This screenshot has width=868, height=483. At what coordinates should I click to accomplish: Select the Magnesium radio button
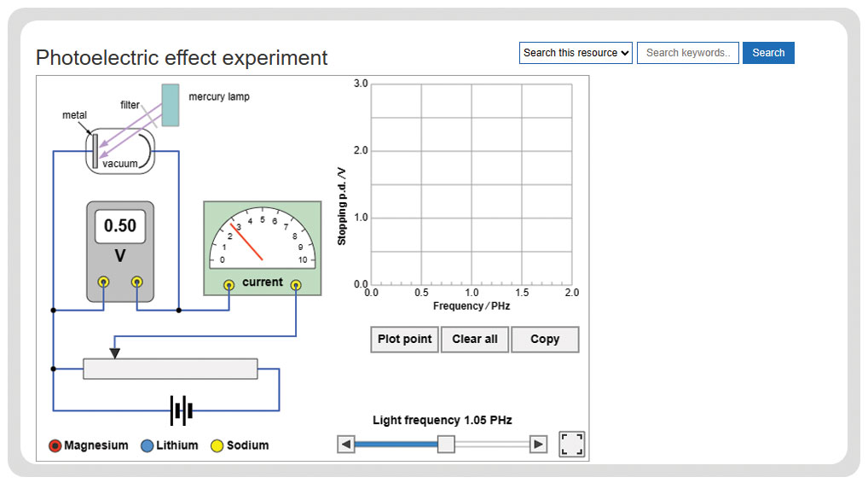tap(55, 446)
